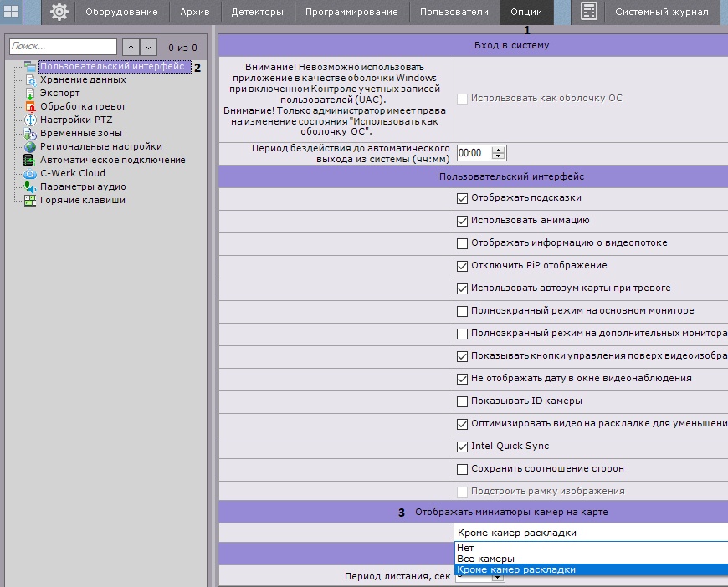Increase inactivity period with spinner up arrow
The width and height of the screenshot is (728, 587).
click(500, 150)
